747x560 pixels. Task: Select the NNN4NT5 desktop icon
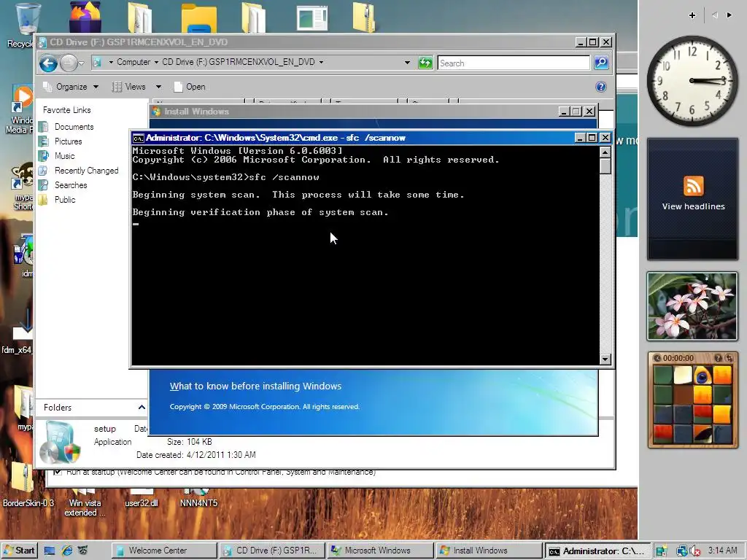tap(198, 498)
